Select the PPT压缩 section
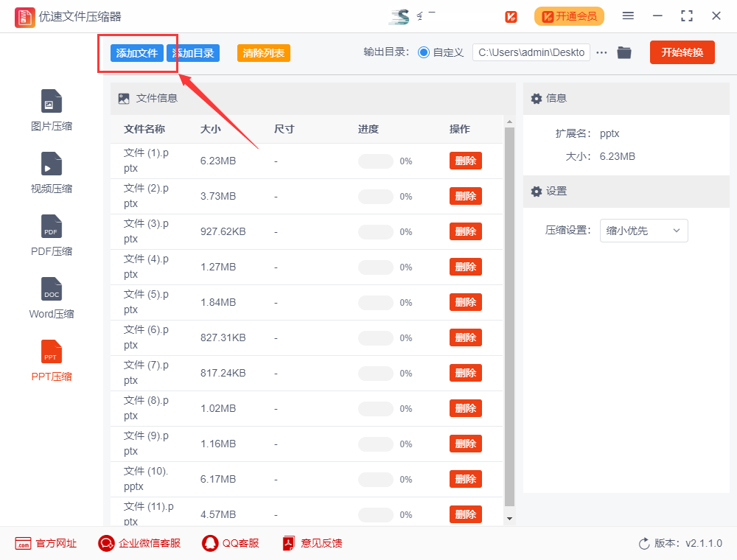The image size is (737, 560). point(52,360)
